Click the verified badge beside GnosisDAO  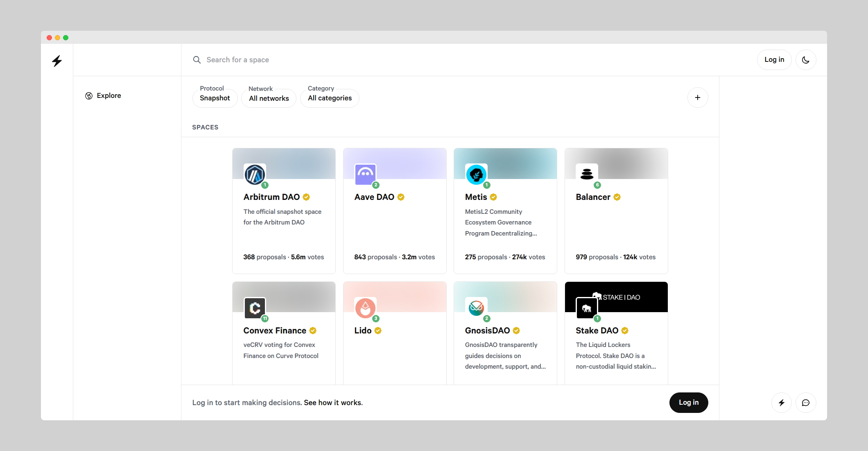coord(516,331)
